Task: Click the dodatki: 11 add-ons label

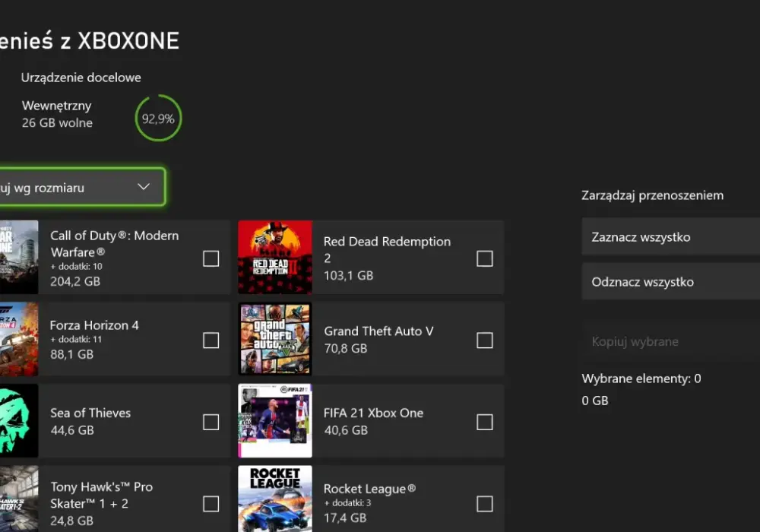Action: pos(76,339)
